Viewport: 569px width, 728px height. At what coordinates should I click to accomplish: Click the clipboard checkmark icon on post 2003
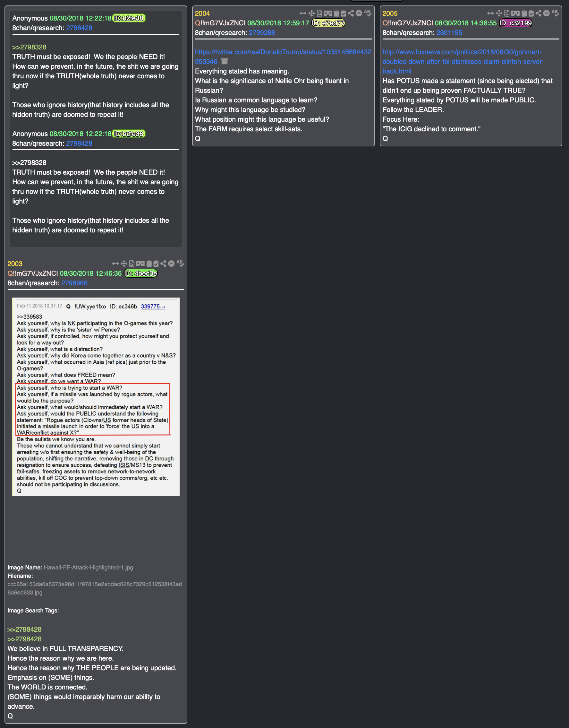pyautogui.click(x=156, y=264)
